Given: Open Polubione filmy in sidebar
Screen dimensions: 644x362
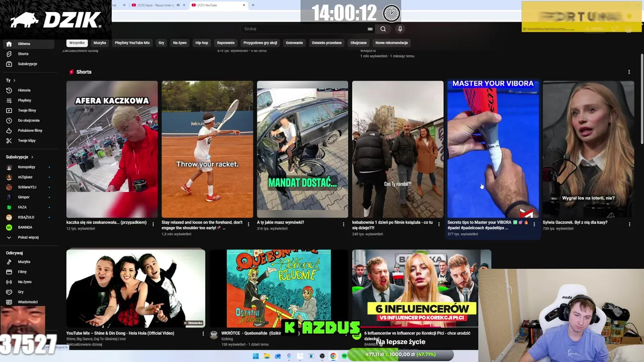Looking at the screenshot, I should [28, 130].
